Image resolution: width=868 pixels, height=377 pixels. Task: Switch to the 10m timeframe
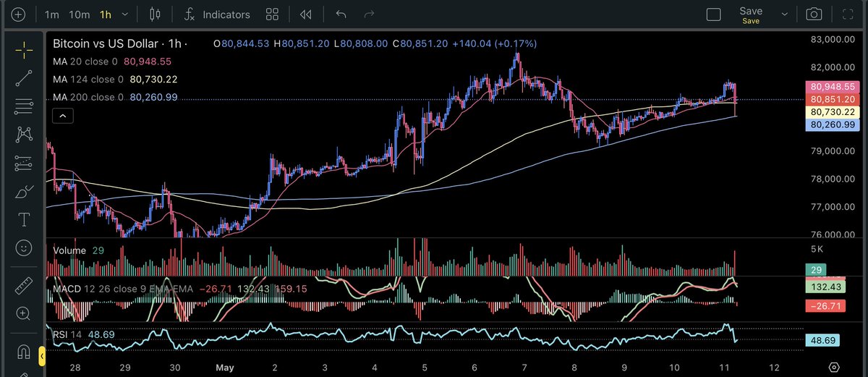pyautogui.click(x=80, y=14)
